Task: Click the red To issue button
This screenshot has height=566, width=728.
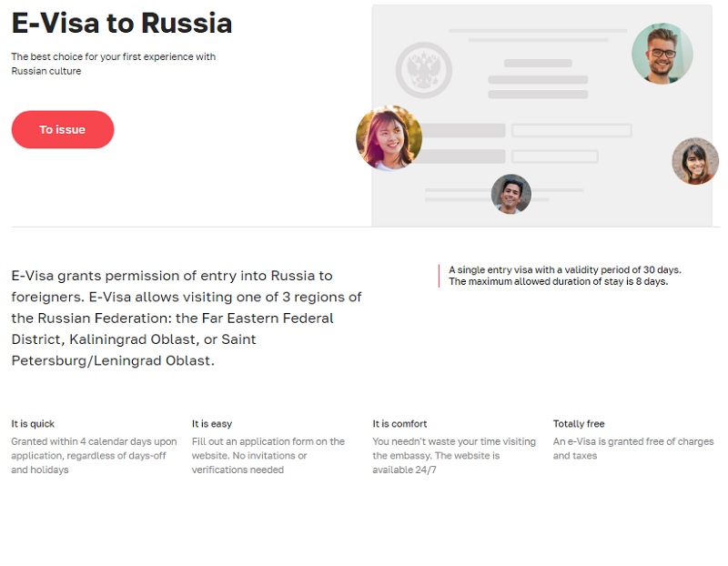Action: [63, 129]
